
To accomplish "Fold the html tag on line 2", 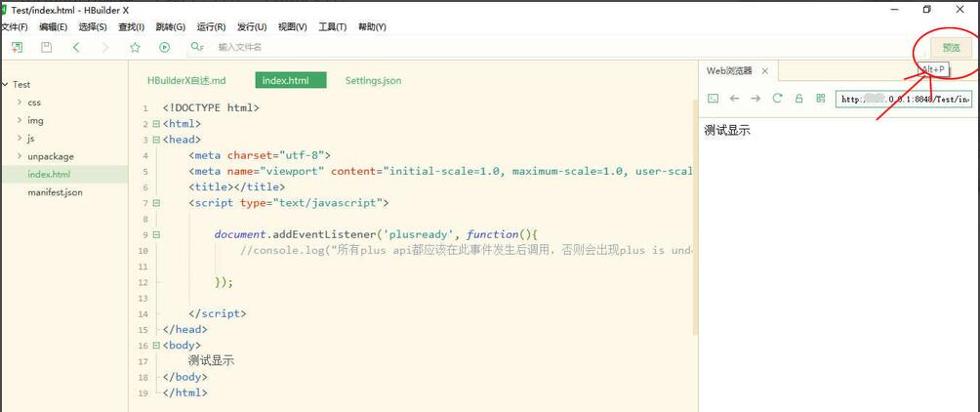I will click(156, 124).
